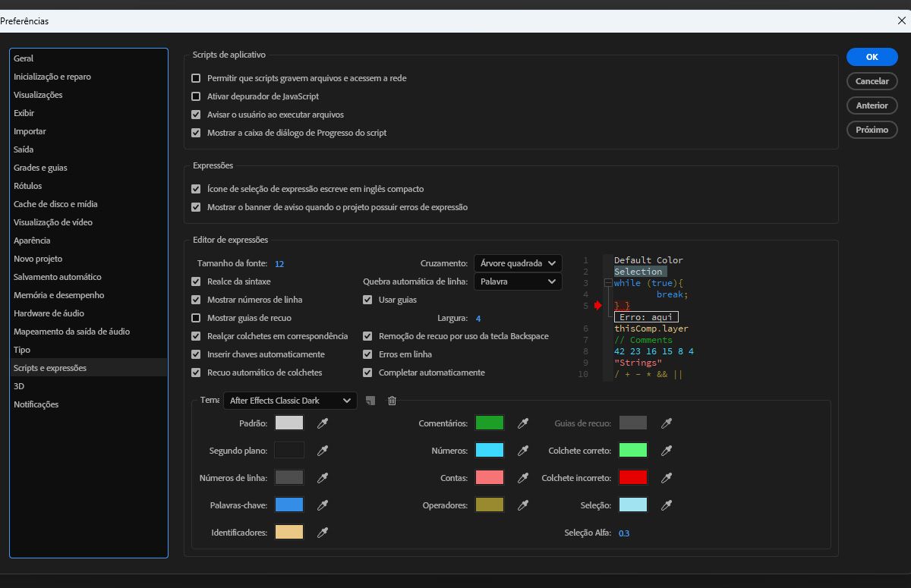Screen dimensions: 911x588
Task: Collapse code fold marker in preview line 3
Action: pos(608,283)
